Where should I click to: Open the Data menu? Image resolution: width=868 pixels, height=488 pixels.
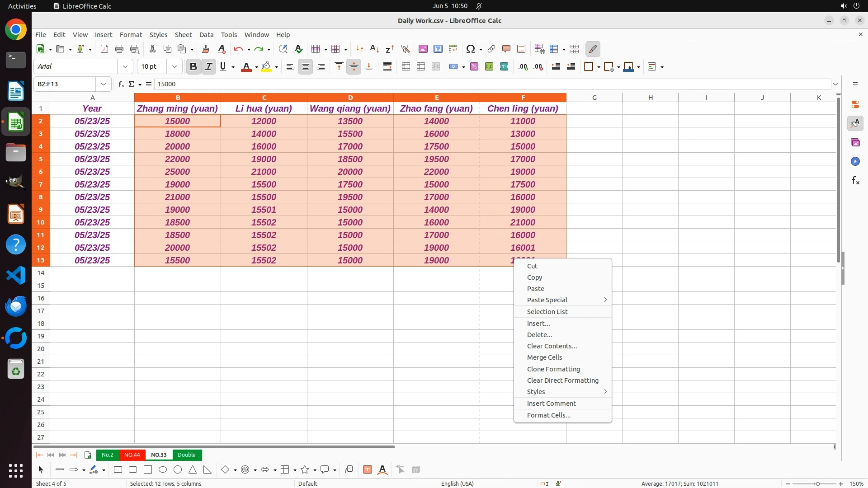click(x=206, y=35)
